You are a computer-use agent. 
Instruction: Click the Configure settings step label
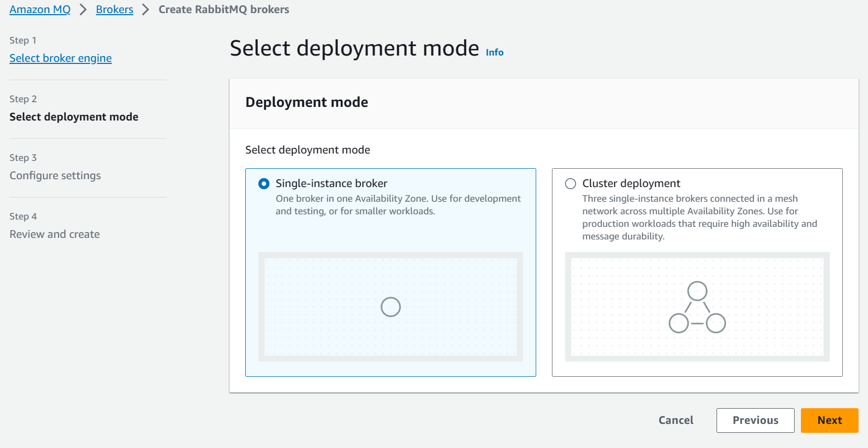coord(55,176)
